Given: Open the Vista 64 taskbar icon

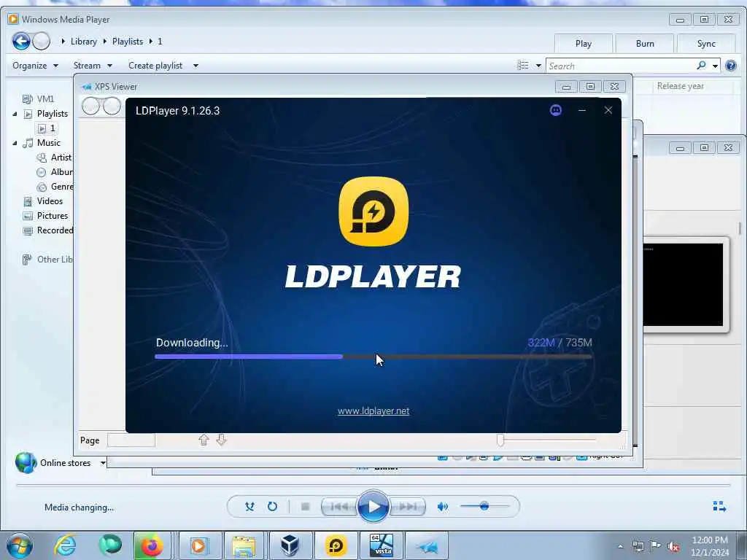Looking at the screenshot, I should coord(382,545).
